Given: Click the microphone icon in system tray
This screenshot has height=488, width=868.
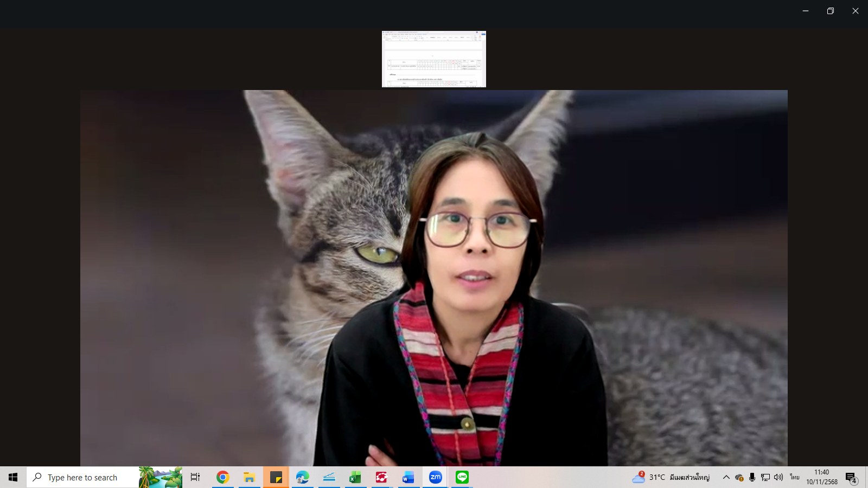Looking at the screenshot, I should pyautogui.click(x=752, y=477).
